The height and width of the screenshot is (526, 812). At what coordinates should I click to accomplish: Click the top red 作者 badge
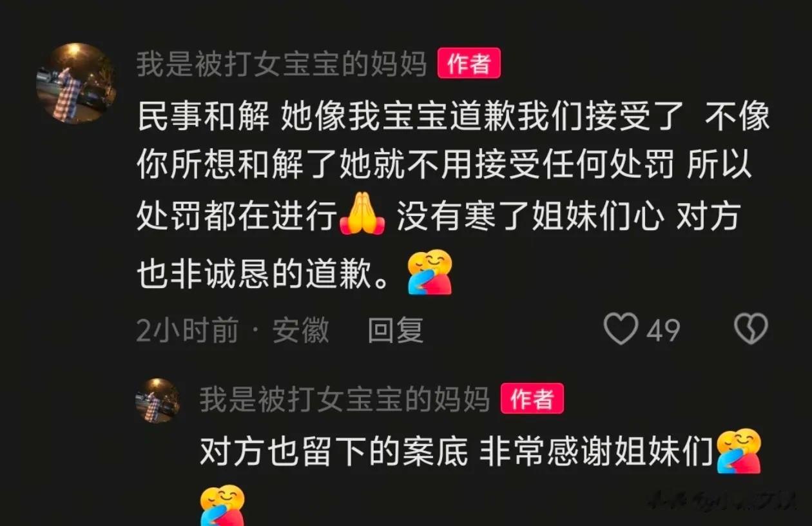(469, 64)
